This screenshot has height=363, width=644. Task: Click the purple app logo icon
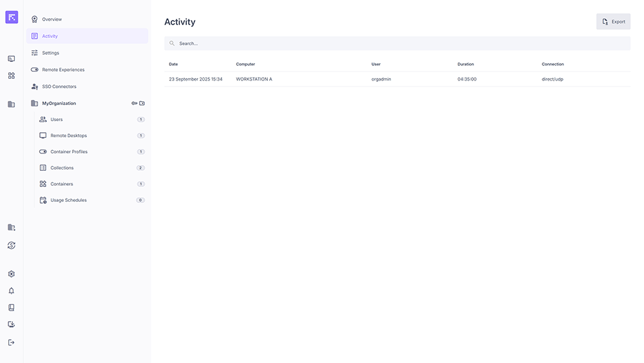12,17
